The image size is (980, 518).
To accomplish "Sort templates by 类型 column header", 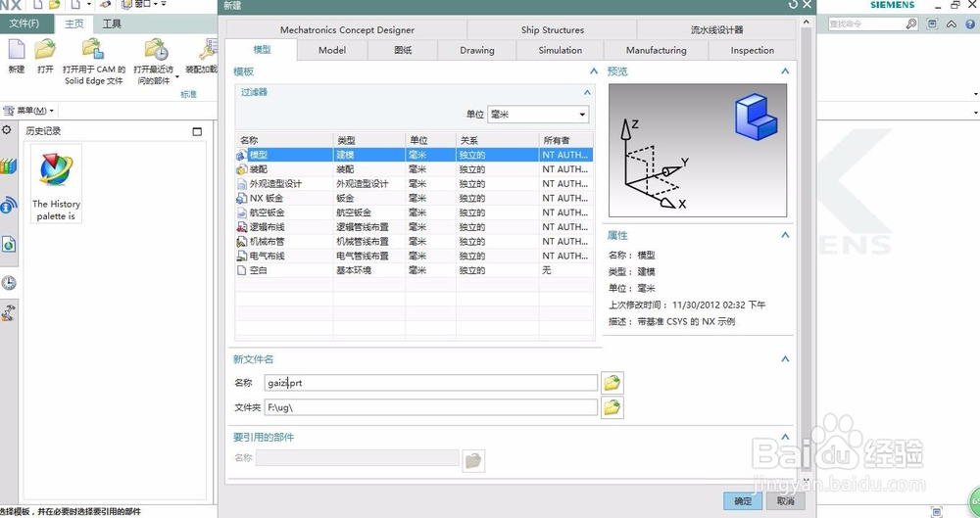I will [369, 140].
